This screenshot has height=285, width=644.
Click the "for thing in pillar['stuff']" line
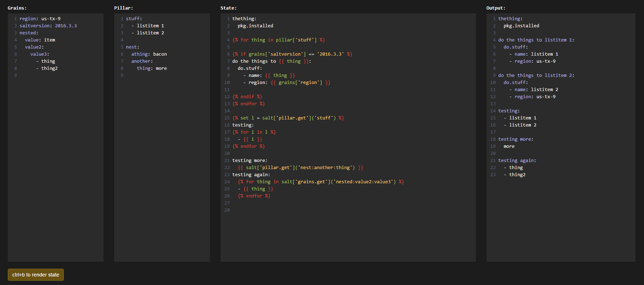(279, 40)
